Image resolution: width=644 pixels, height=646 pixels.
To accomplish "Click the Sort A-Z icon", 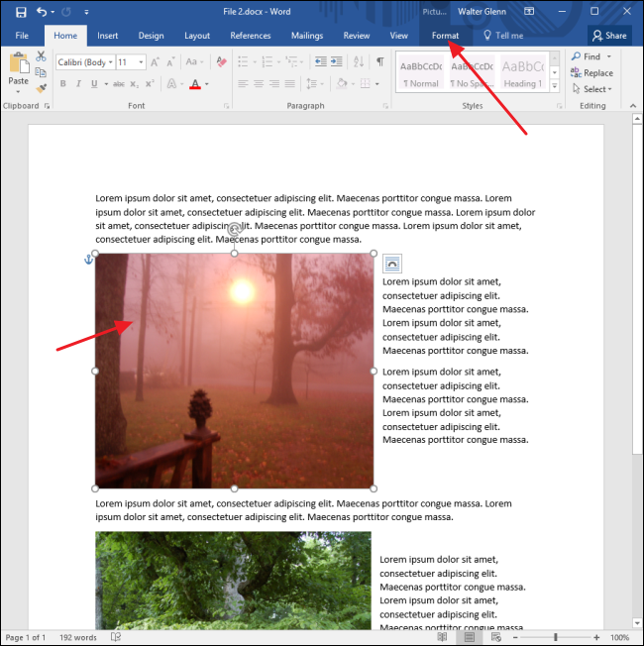I will click(x=359, y=62).
